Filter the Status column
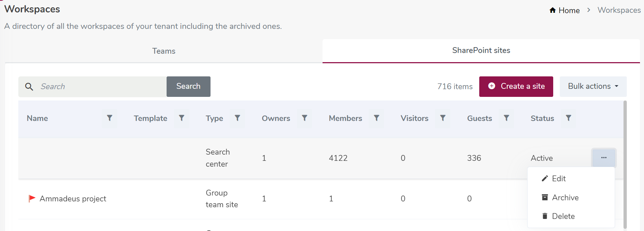Screen dimensions: 644x231 569,118
